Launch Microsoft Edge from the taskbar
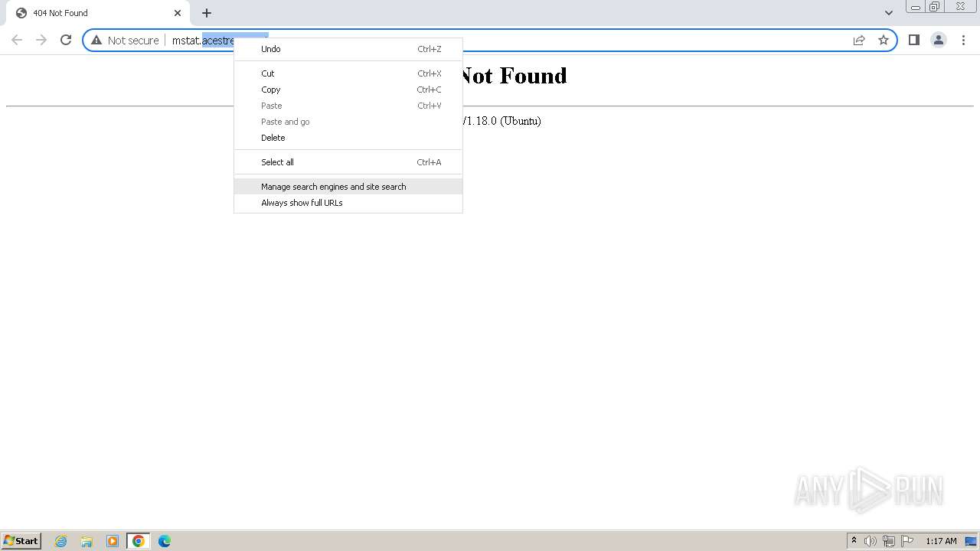Viewport: 980px width, 551px height. click(x=165, y=541)
